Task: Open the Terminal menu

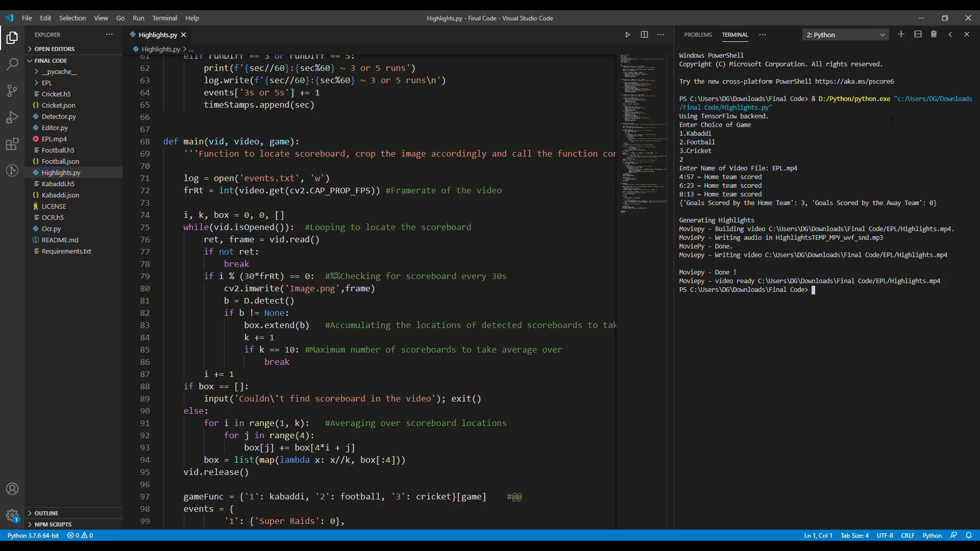Action: click(x=164, y=18)
